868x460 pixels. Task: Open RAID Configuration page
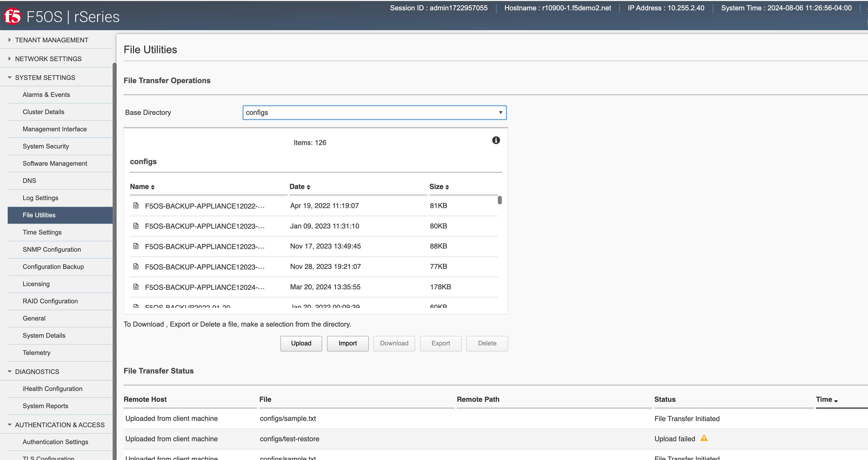[x=50, y=301]
